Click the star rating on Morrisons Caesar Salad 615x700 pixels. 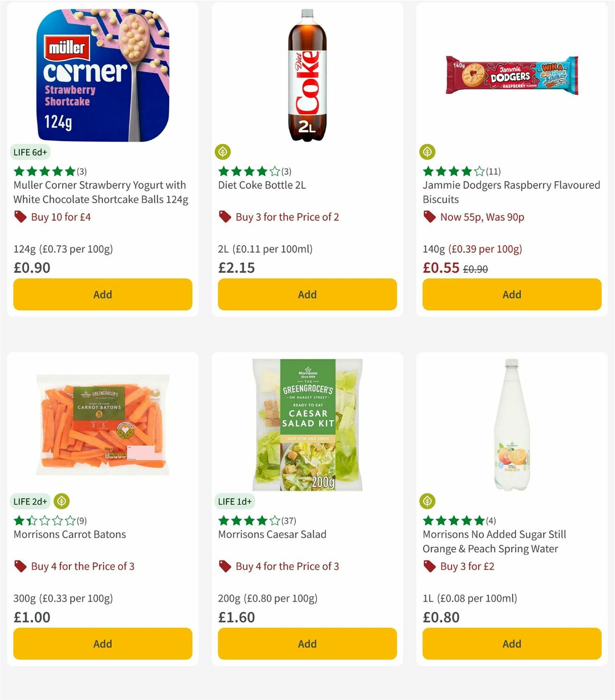click(248, 520)
